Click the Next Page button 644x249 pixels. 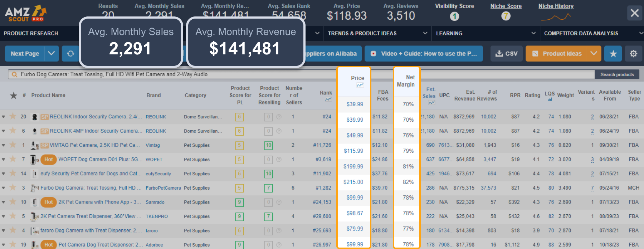(25, 54)
